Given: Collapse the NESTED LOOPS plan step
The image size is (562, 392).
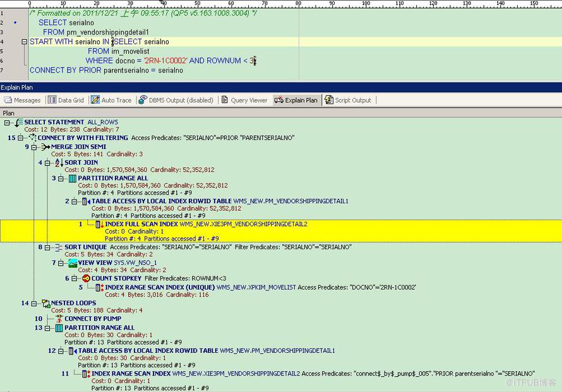Looking at the screenshot, I should pos(34,304).
